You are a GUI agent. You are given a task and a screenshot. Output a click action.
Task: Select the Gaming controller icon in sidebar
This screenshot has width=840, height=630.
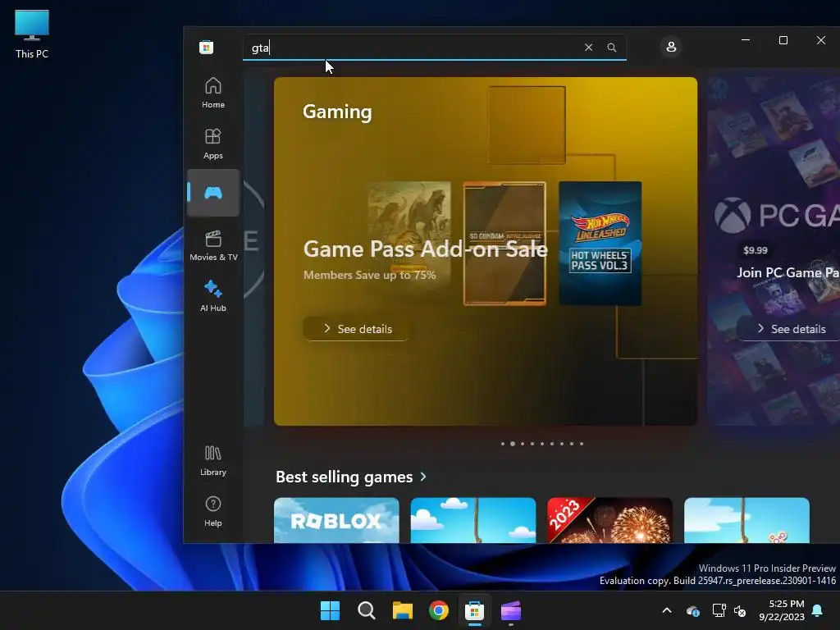(x=212, y=193)
